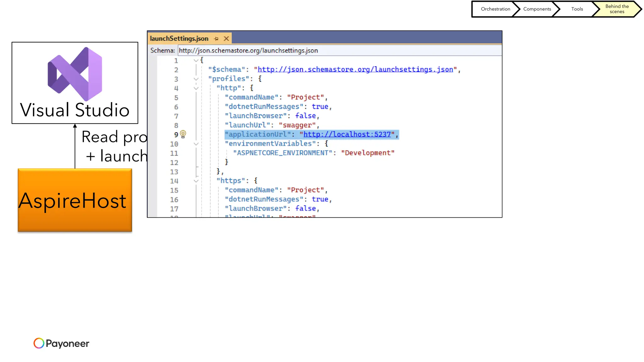Image resolution: width=644 pixels, height=362 pixels.
Task: Collapse "environmentVariables" block at line 10
Action: click(x=196, y=144)
